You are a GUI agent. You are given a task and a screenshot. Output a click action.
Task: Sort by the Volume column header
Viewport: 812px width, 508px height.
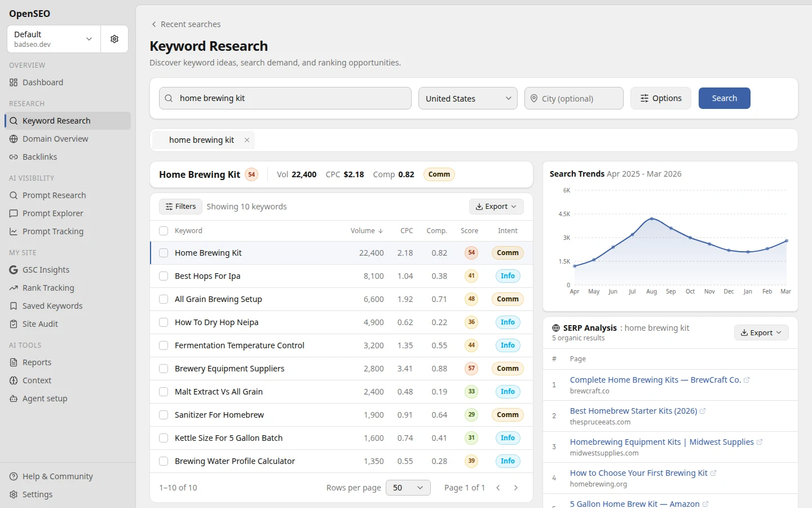(367, 231)
